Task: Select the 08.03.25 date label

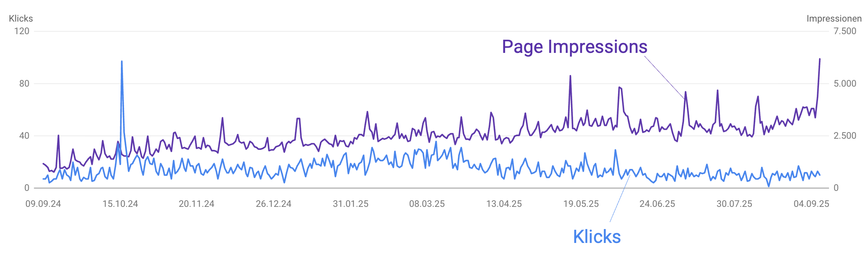Action: tap(427, 204)
